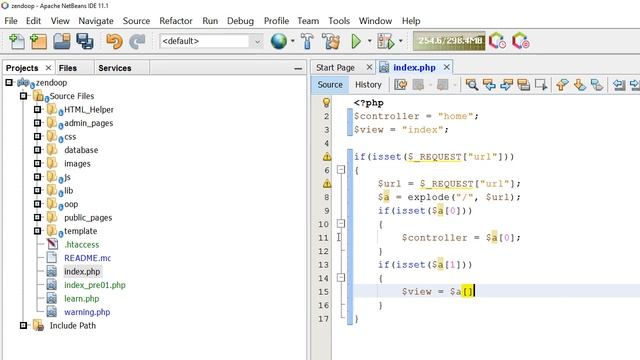Click the memory usage indicator bar

pos(449,41)
